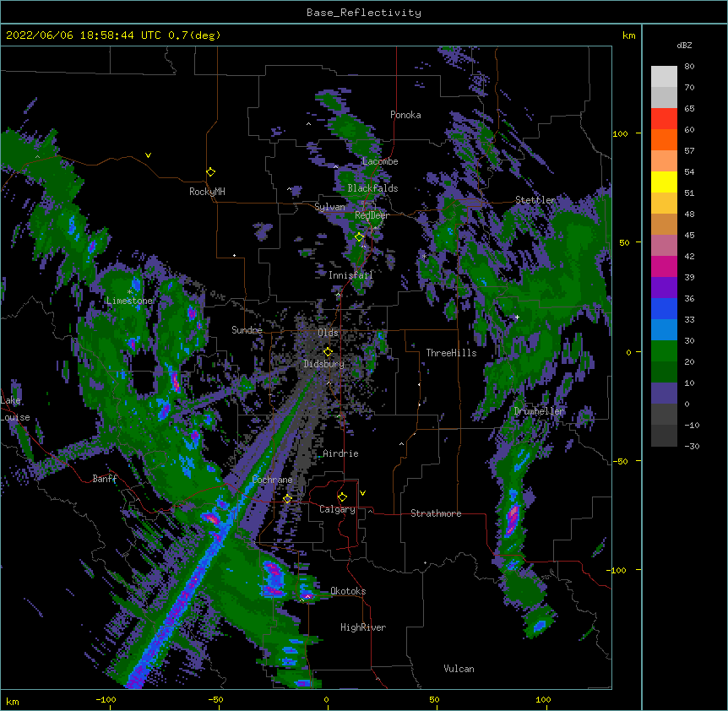Click the -30 value in dBZ legend

click(x=692, y=447)
